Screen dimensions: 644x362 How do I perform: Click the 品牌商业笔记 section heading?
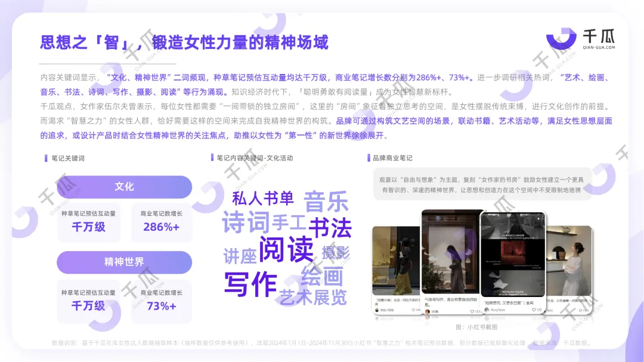392,158
